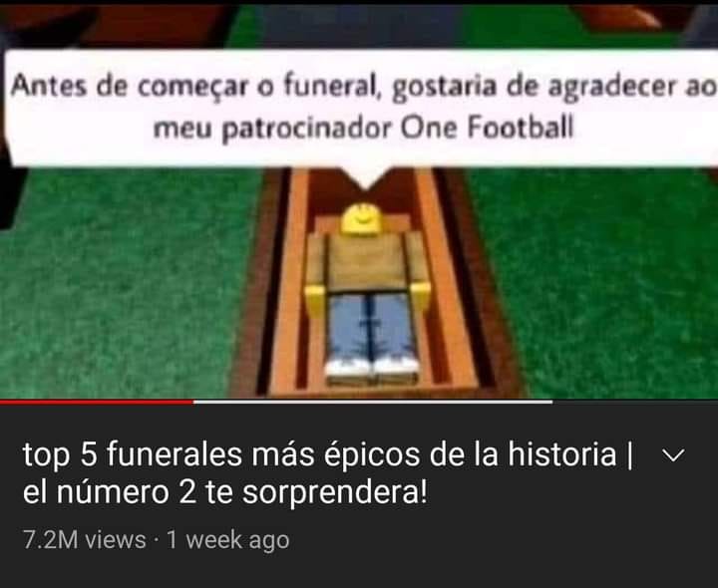The width and height of the screenshot is (718, 588).
Task: Click the white speech bubble 'Antes de começar o funeral'
Action: pyautogui.click(x=362, y=108)
